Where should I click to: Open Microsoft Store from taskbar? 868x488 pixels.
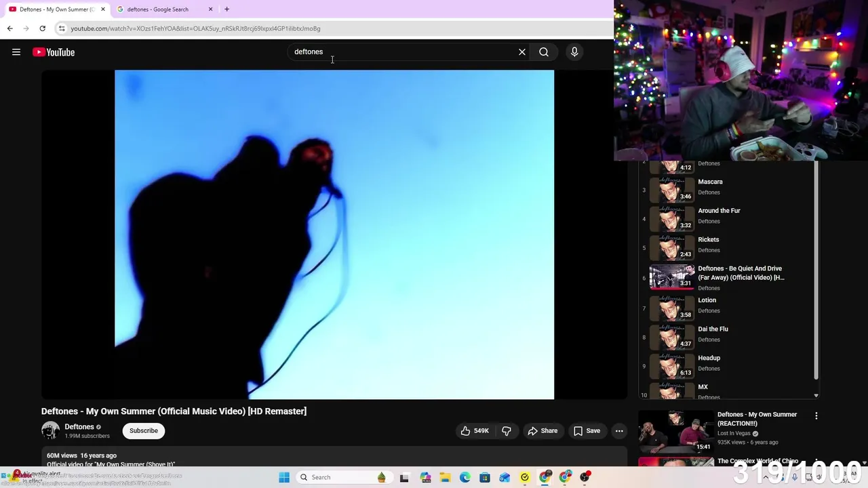pyautogui.click(x=485, y=477)
